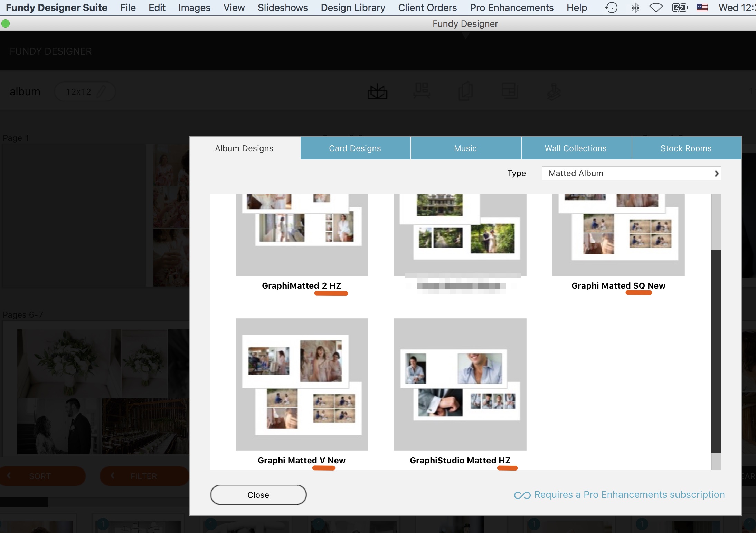Switch to the Music tab

(465, 148)
